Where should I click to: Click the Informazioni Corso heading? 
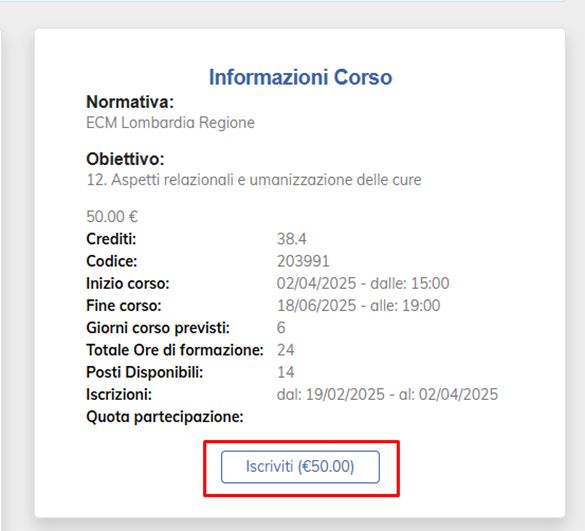[300, 77]
